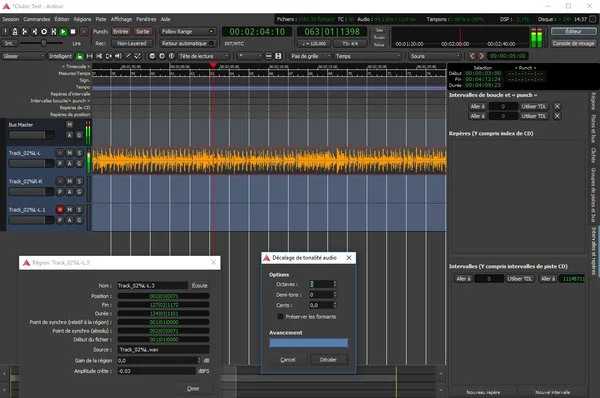The image size is (600, 398).
Task: Select the audition speaker mouse mode tool
Action: coord(118,56)
